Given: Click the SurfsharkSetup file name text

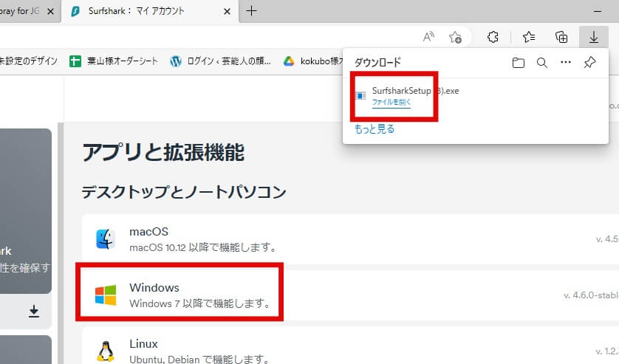Looking at the screenshot, I should click(x=415, y=90).
